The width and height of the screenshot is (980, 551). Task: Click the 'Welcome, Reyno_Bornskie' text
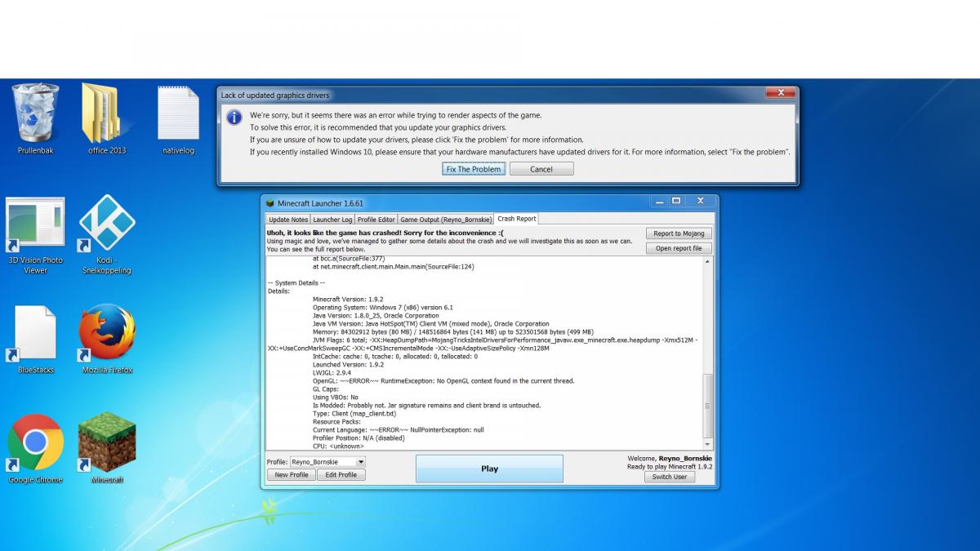[670, 459]
